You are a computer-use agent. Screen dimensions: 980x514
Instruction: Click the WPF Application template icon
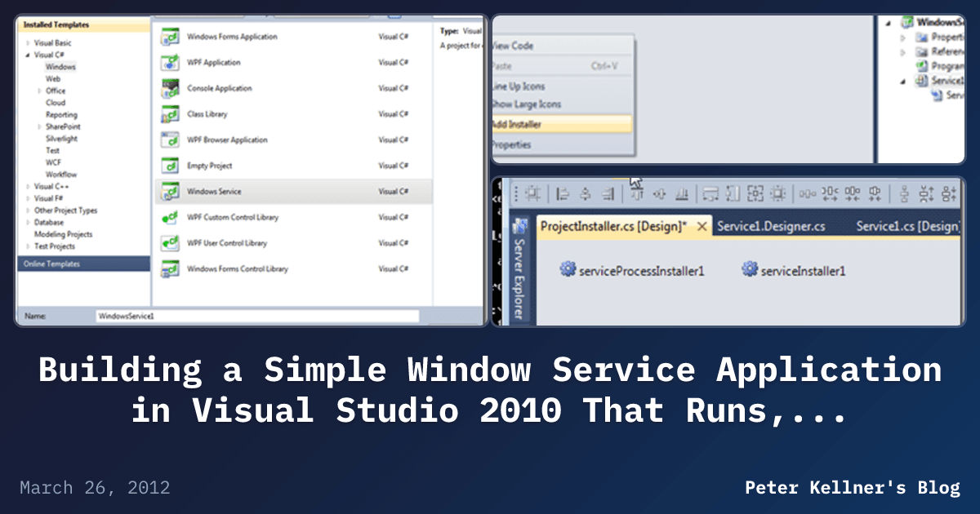point(170,62)
